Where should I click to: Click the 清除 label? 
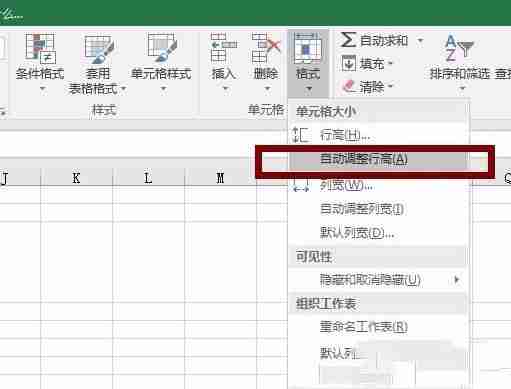point(372,87)
